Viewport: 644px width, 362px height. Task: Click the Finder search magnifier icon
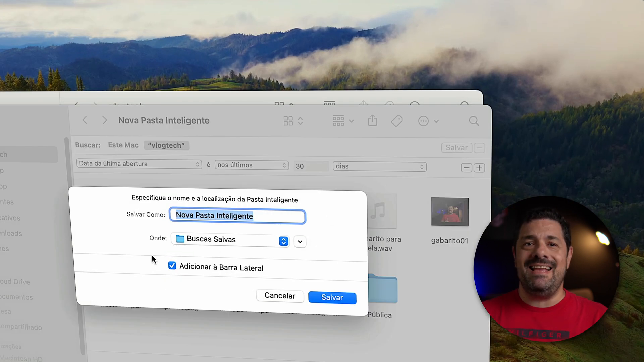click(x=474, y=121)
